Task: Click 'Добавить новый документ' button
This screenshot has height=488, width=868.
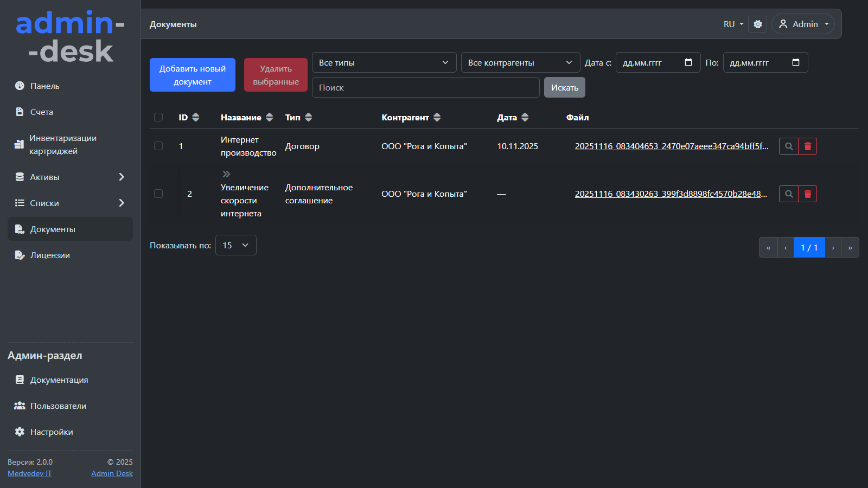Action: click(x=193, y=75)
